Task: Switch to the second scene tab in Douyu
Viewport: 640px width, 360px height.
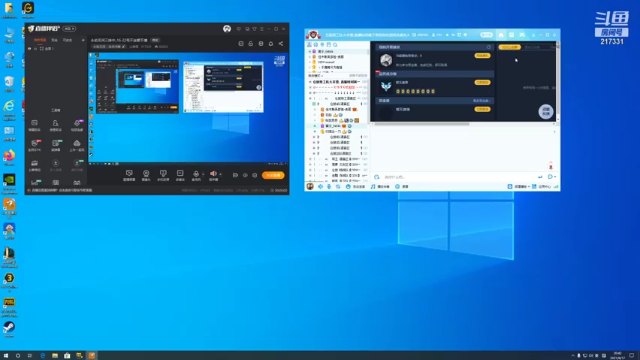Action: [x=54, y=40]
